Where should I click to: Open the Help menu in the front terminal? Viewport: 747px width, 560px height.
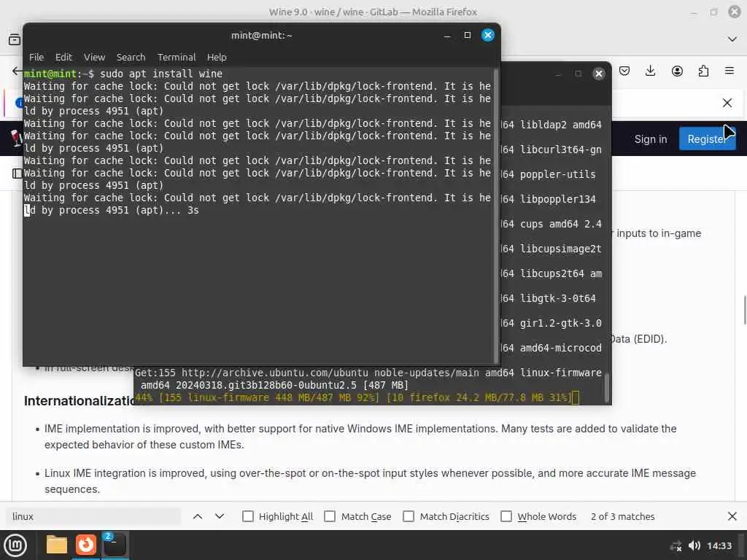pos(216,57)
